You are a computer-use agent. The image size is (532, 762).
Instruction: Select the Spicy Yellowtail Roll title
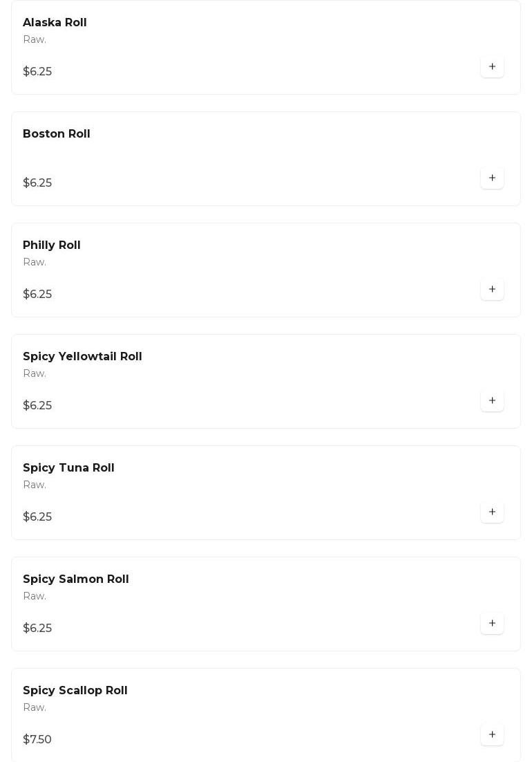point(82,357)
